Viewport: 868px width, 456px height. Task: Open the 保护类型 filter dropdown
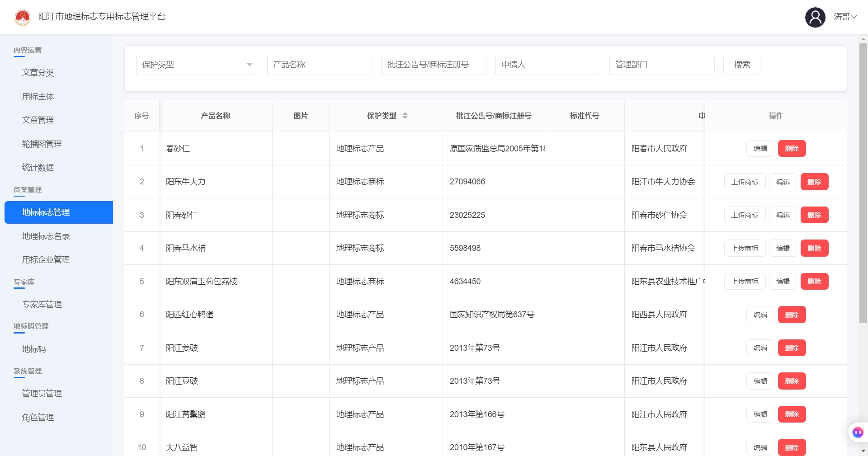click(197, 65)
